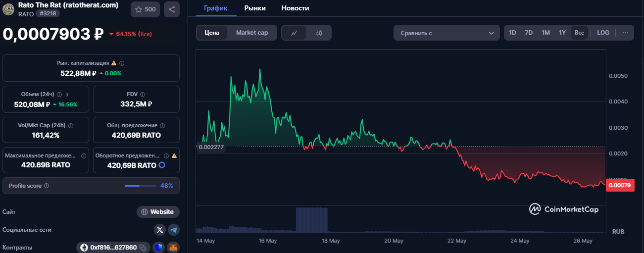This screenshot has height=253, width=644.
Task: Click the #3218 rank badge
Action: [x=48, y=13]
